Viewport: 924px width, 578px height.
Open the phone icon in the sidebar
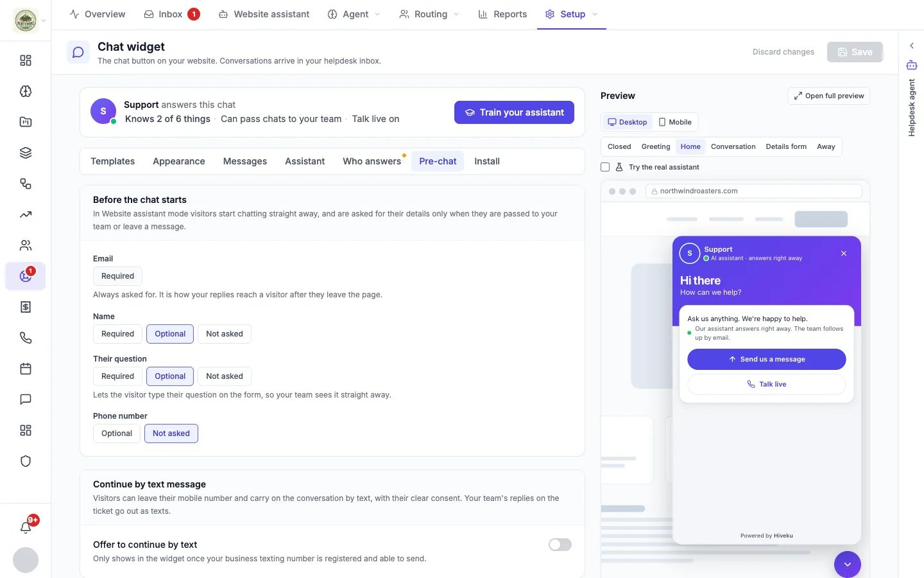[x=26, y=338]
